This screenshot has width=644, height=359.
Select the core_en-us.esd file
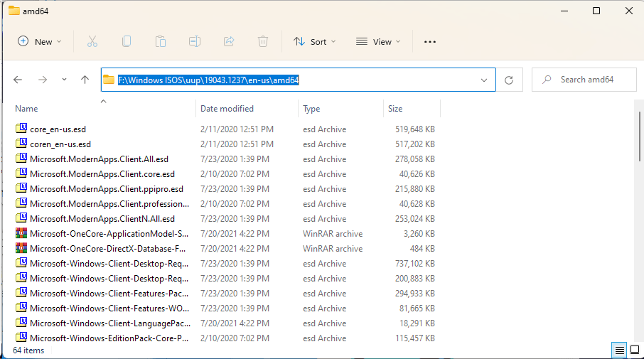tap(58, 129)
